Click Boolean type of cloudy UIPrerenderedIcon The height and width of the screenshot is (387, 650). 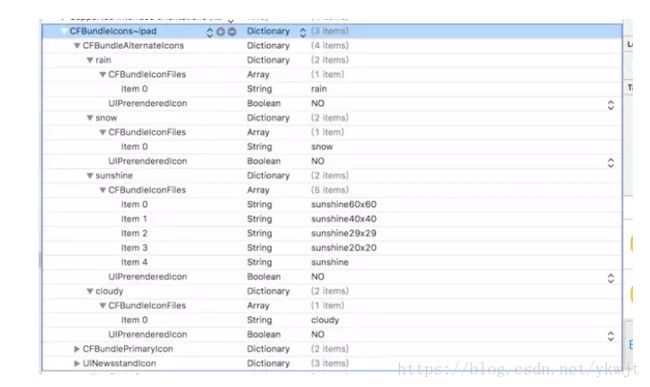click(x=264, y=334)
